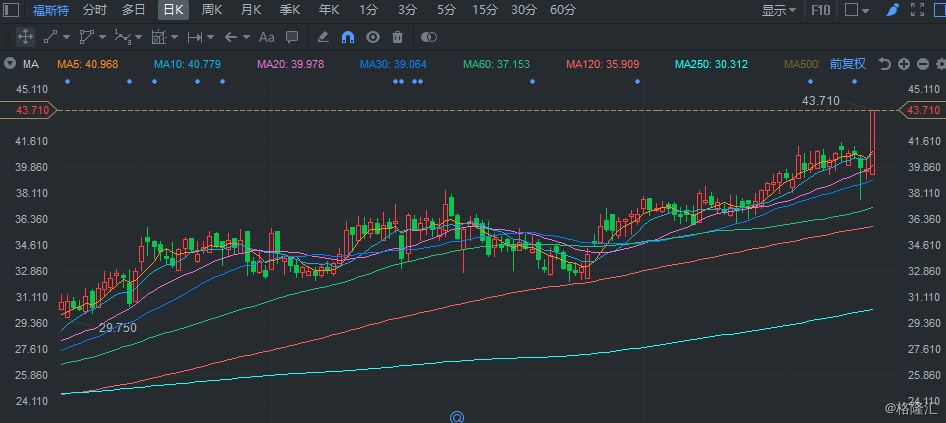
Task: Select the line segment drawing tool
Action: tap(51, 37)
